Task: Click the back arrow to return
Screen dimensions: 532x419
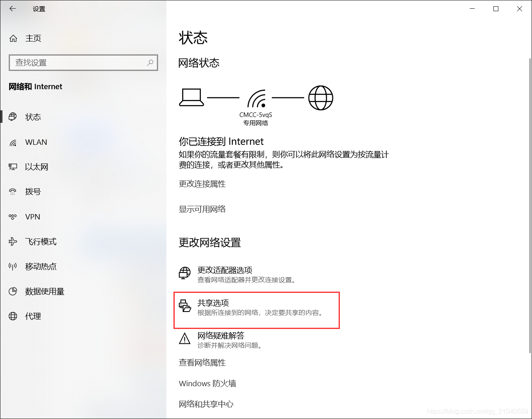Action: (x=12, y=8)
